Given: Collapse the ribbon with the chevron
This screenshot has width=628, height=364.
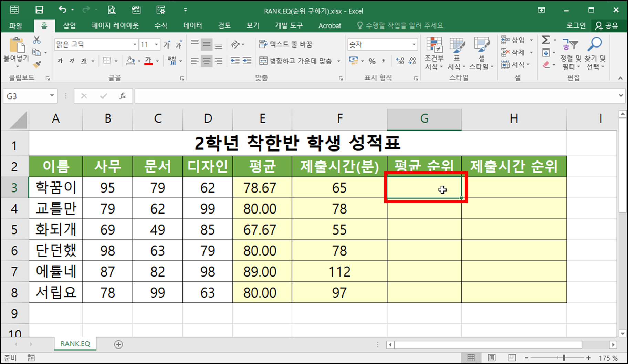Looking at the screenshot, I should 620,78.
